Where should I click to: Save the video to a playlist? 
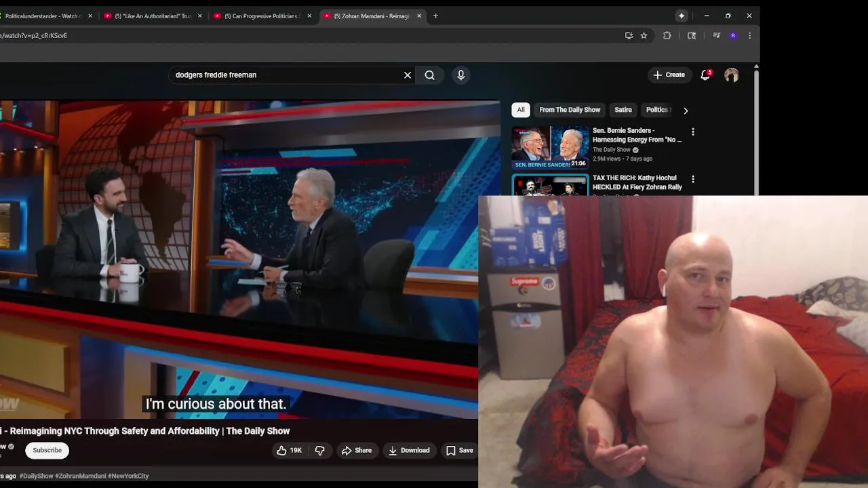tap(460, 450)
